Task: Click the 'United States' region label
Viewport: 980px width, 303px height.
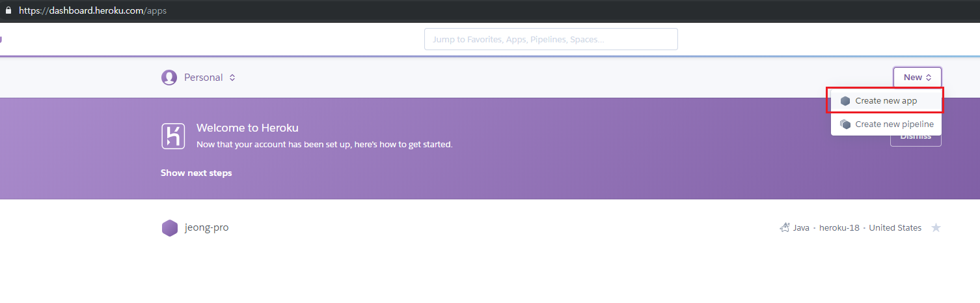Action: 895,228
